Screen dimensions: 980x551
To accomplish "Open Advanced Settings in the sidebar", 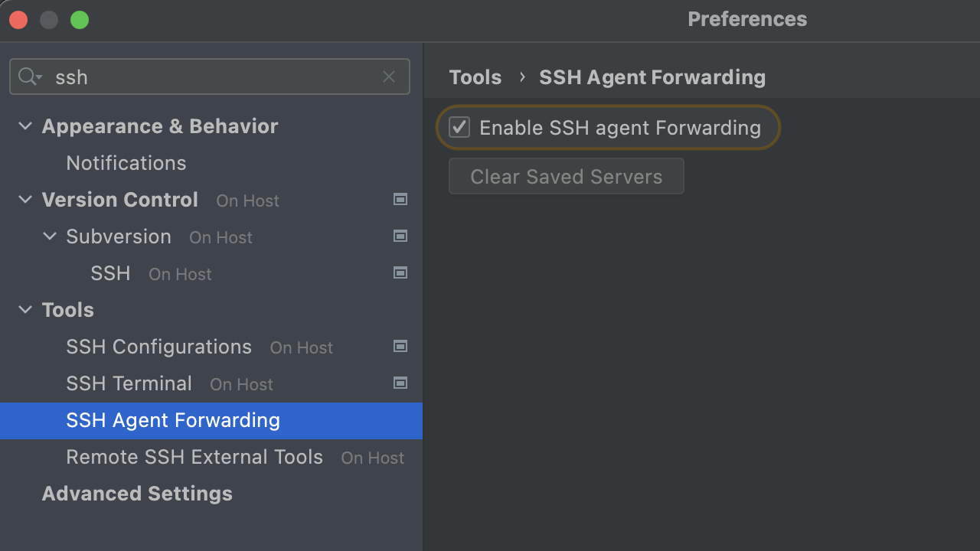I will pos(137,494).
